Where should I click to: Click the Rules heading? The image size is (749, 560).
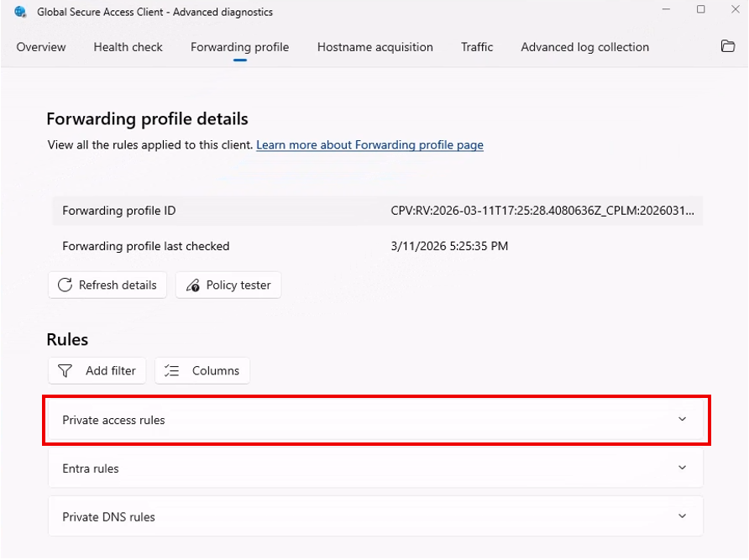coord(67,339)
